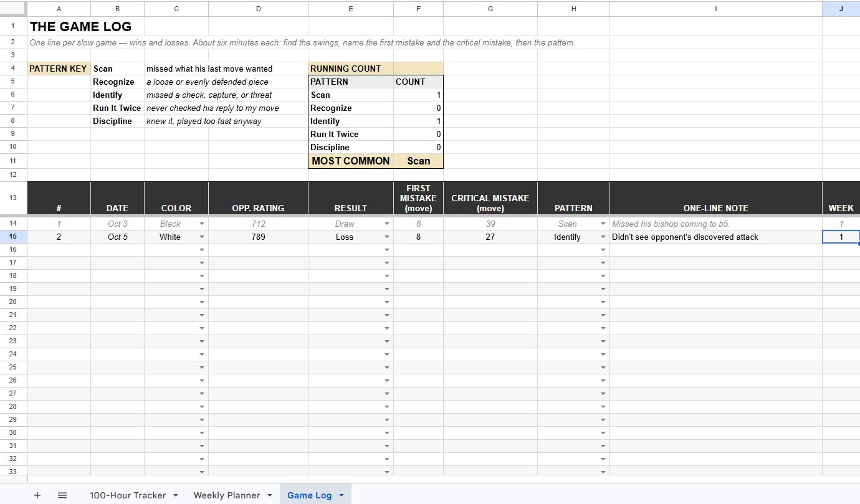Open the Weekly Planner tab dropdown arrow
Screen dimensions: 860x504
[270, 495]
